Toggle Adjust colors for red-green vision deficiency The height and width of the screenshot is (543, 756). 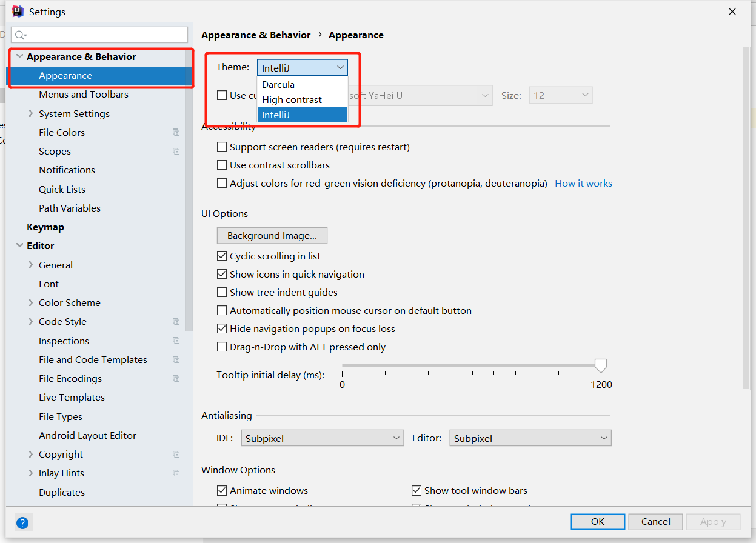click(222, 183)
